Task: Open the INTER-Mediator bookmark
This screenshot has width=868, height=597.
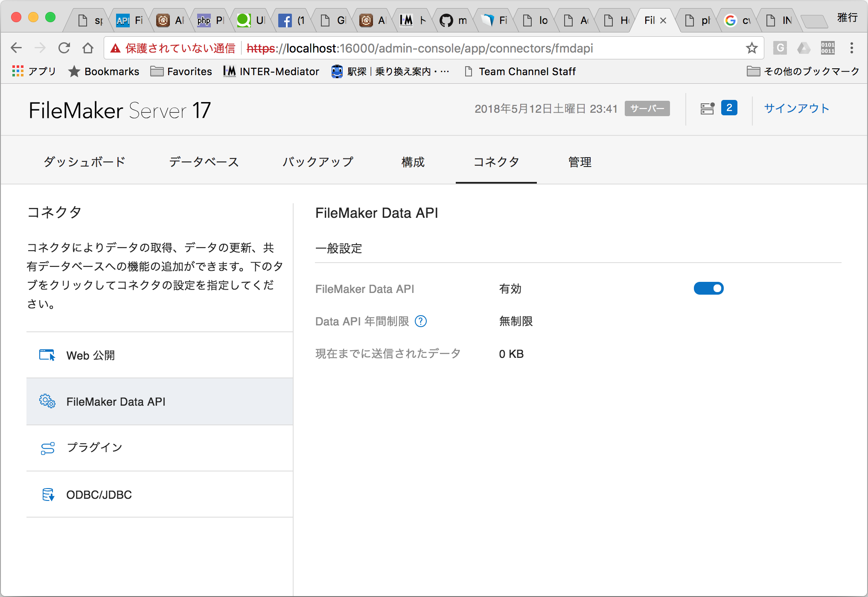Action: [x=271, y=71]
